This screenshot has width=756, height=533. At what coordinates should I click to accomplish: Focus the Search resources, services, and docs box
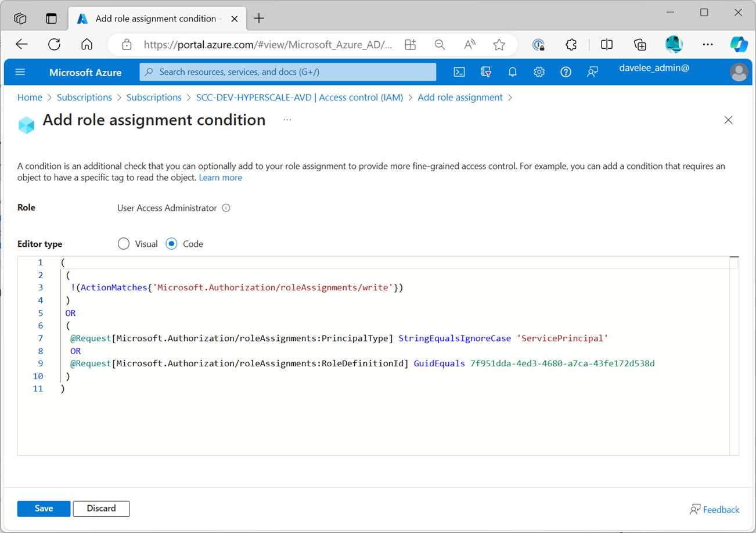tap(288, 72)
